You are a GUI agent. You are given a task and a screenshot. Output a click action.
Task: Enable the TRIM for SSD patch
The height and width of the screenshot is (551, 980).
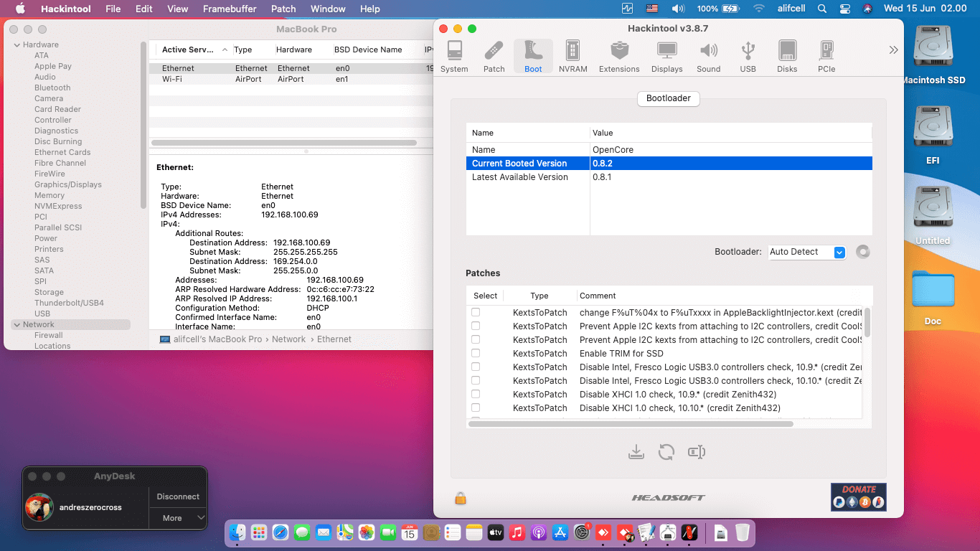476,353
